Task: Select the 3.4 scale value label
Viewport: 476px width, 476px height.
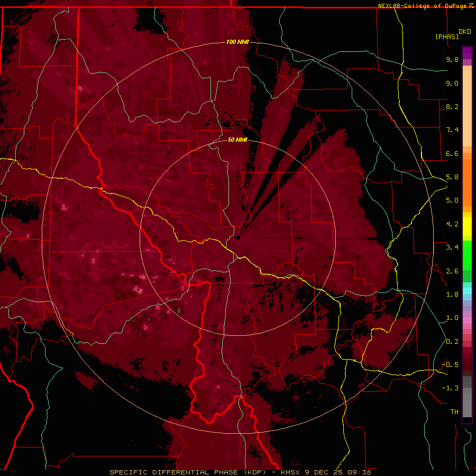Action: point(452,248)
